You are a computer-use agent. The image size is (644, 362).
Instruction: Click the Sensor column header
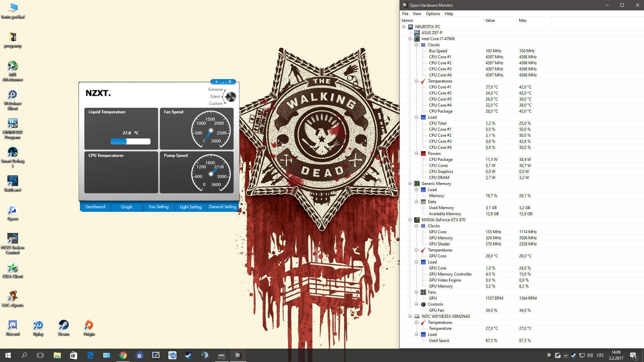click(442, 20)
